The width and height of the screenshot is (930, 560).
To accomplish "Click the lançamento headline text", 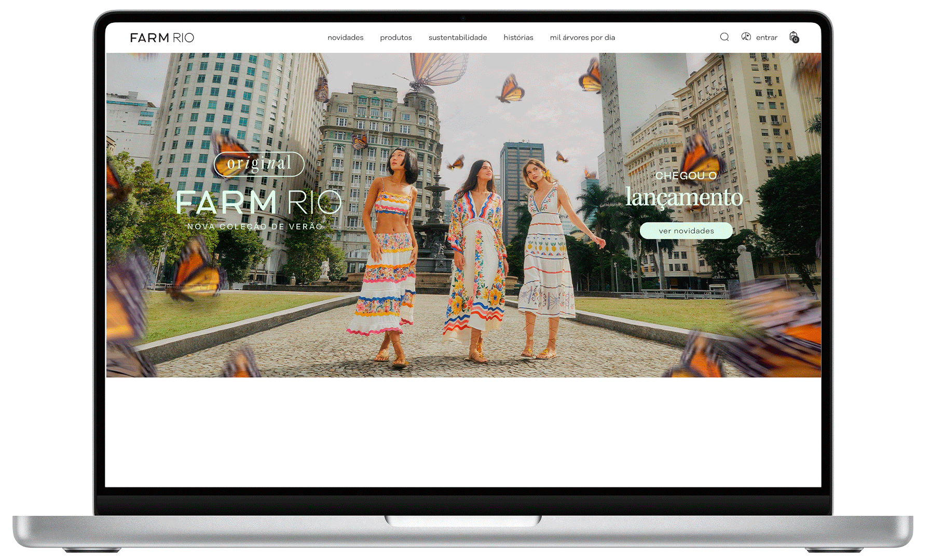I will (684, 198).
